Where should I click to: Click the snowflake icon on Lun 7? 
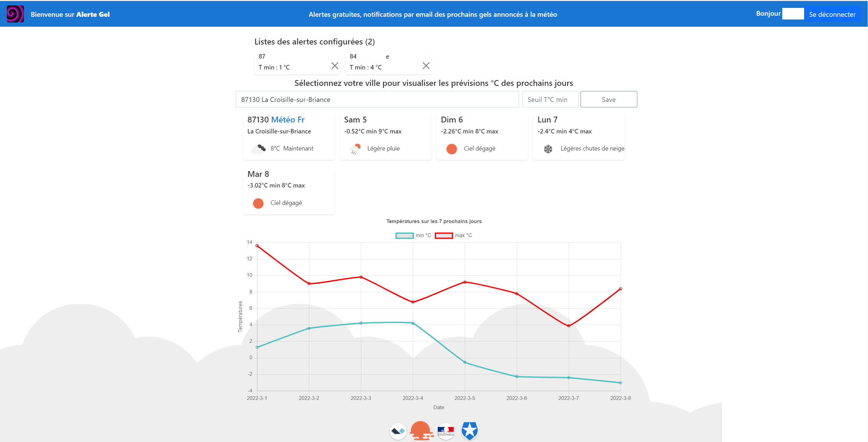click(548, 149)
